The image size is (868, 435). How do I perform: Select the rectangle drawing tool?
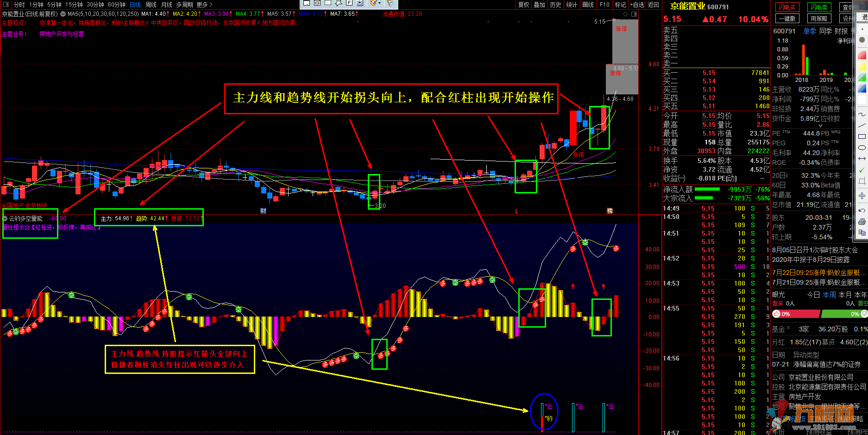point(862,137)
